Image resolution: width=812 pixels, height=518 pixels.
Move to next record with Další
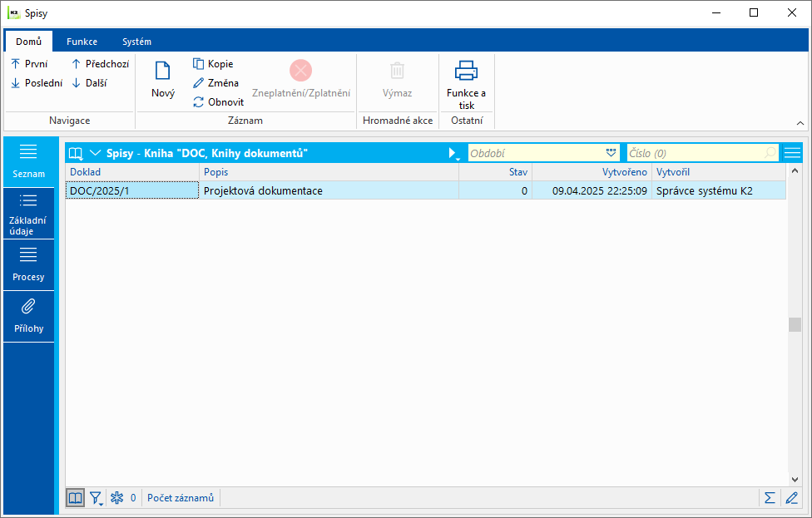click(89, 83)
